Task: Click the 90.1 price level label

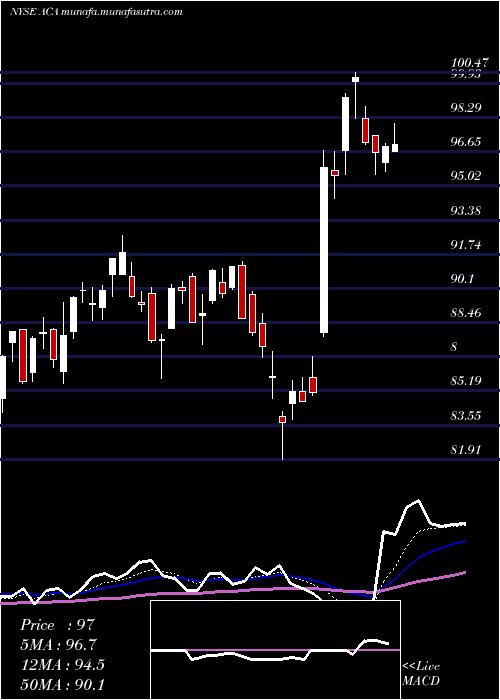Action: (x=462, y=279)
